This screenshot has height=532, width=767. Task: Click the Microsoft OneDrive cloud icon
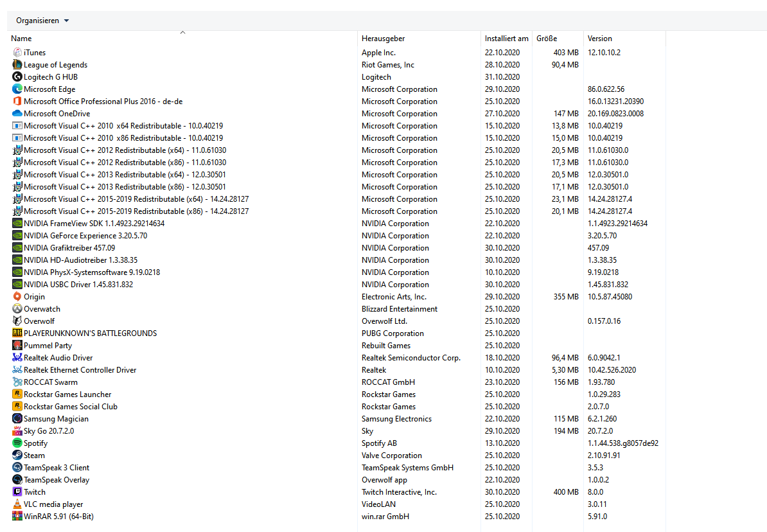(x=17, y=114)
